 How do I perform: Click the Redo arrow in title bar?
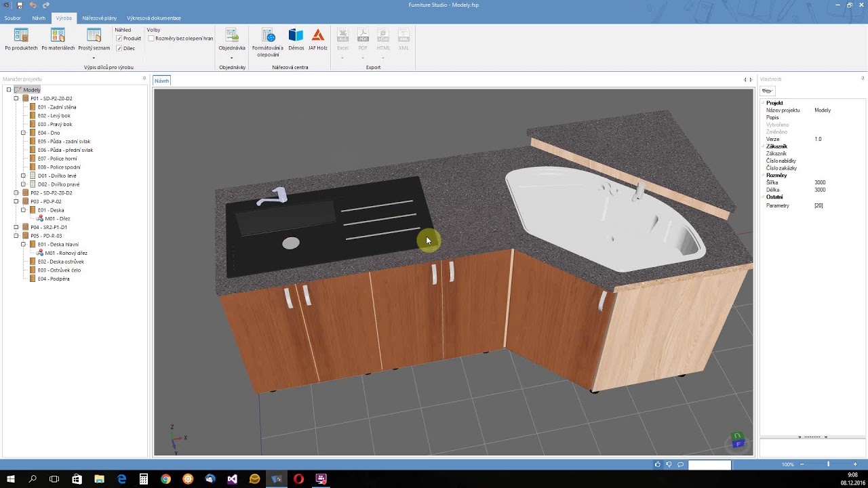click(x=46, y=5)
